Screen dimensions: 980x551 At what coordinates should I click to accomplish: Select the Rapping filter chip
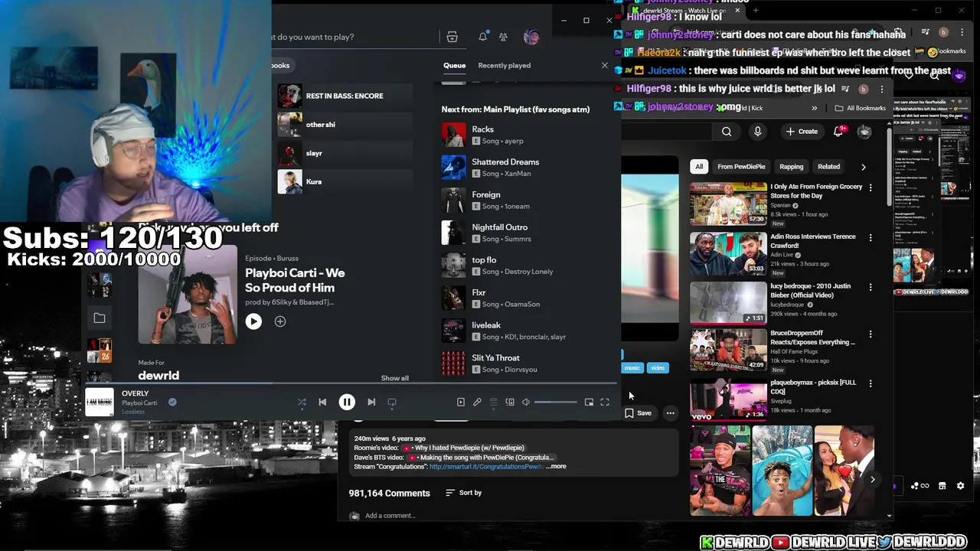pos(792,167)
